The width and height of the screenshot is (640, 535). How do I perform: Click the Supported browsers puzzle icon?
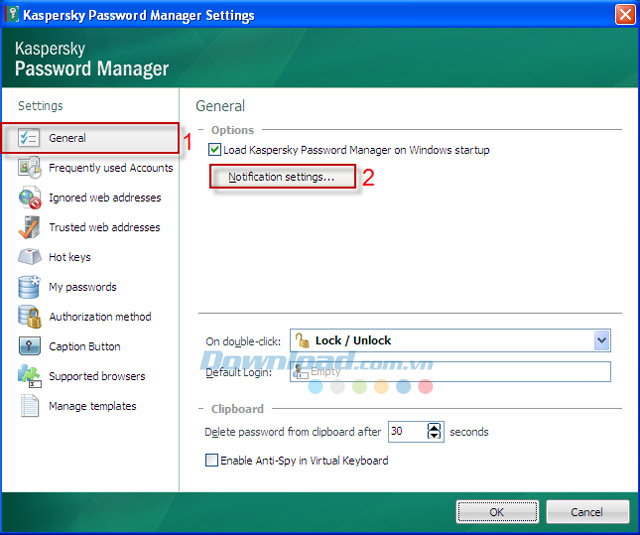pyautogui.click(x=29, y=376)
